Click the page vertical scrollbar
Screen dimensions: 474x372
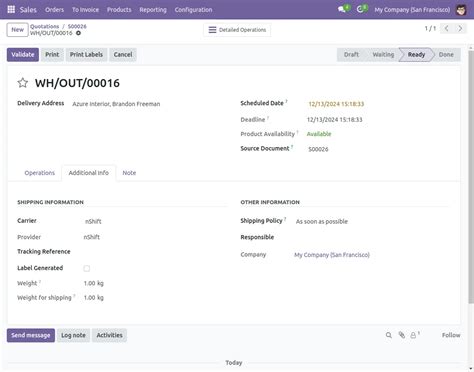pyautogui.click(x=471, y=177)
